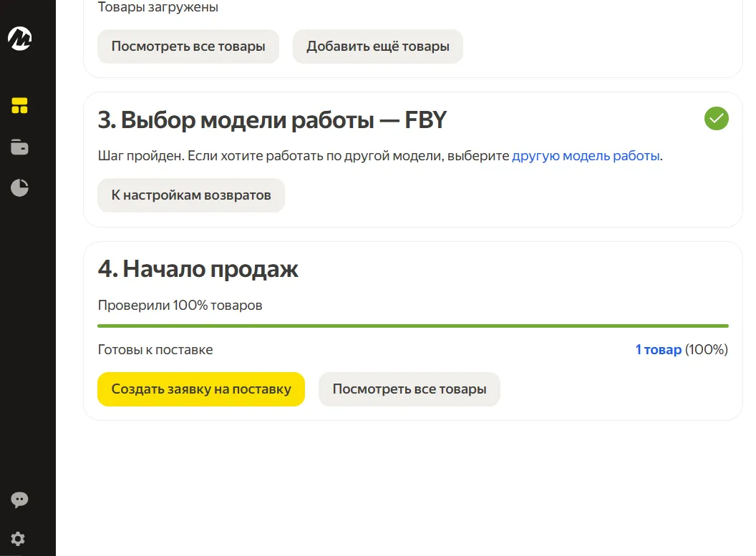Open the support chat bubble icon
This screenshot has width=756, height=556.
(x=19, y=499)
